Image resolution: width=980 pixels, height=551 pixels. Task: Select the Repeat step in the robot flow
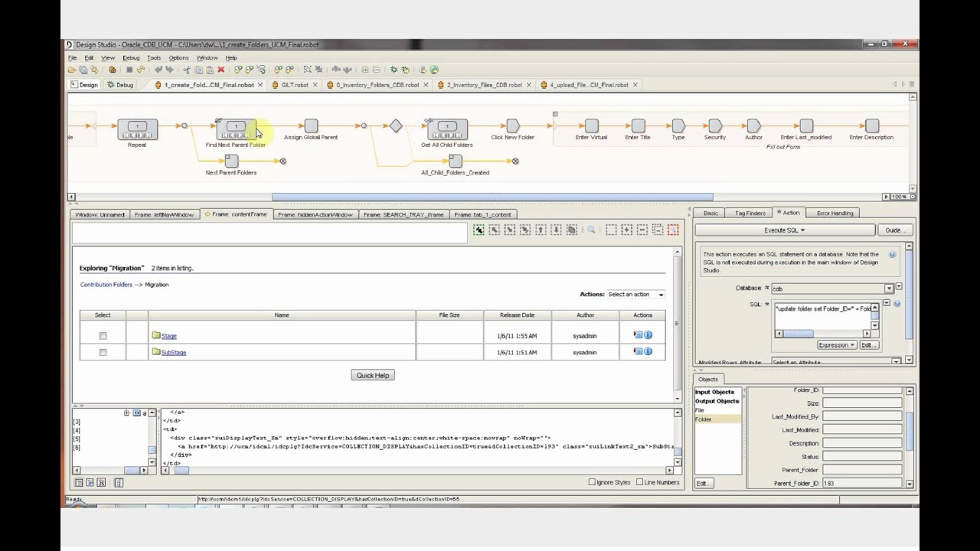pyautogui.click(x=137, y=130)
